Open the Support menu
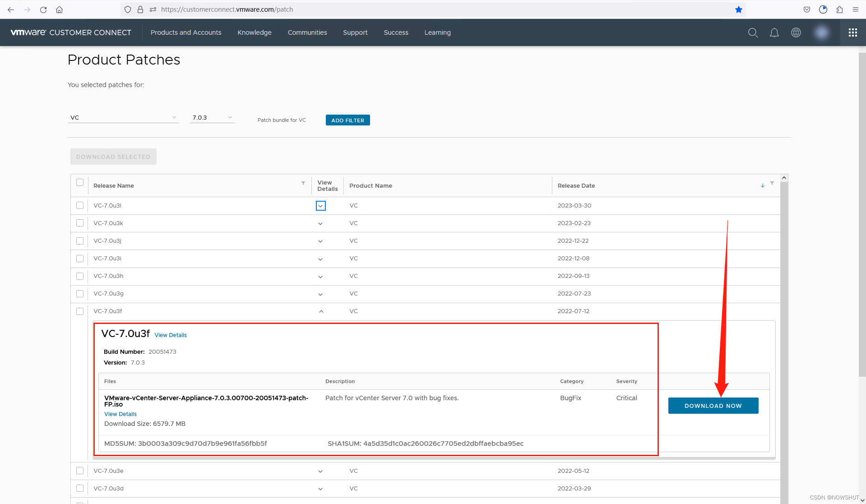Screen dimensions: 866x504 point(355,32)
